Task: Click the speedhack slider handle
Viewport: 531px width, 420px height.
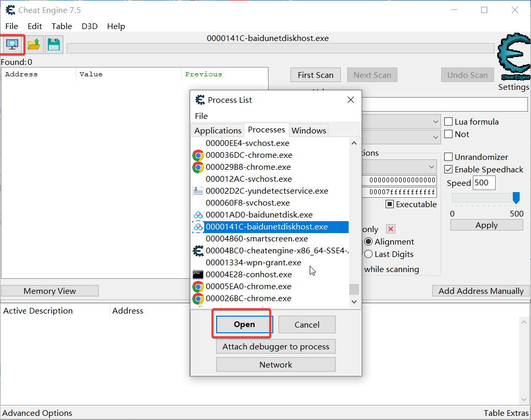Action: click(516, 198)
